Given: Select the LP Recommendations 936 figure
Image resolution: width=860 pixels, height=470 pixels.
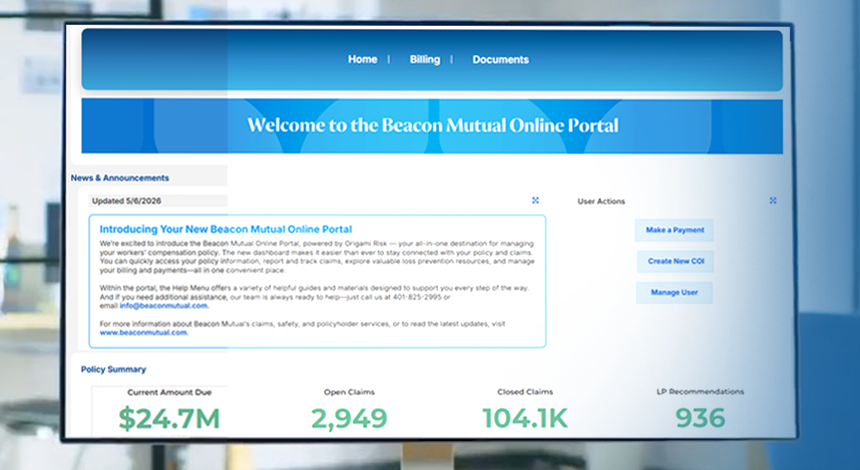Looking at the screenshot, I should pos(700,418).
